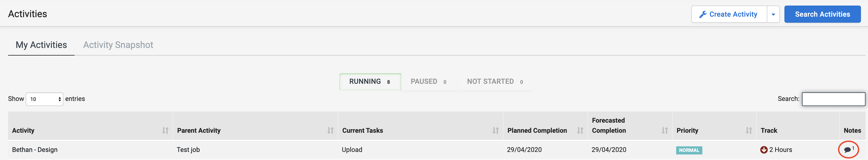Click the Search Activities button
The width and height of the screenshot is (868, 160).
click(822, 14)
